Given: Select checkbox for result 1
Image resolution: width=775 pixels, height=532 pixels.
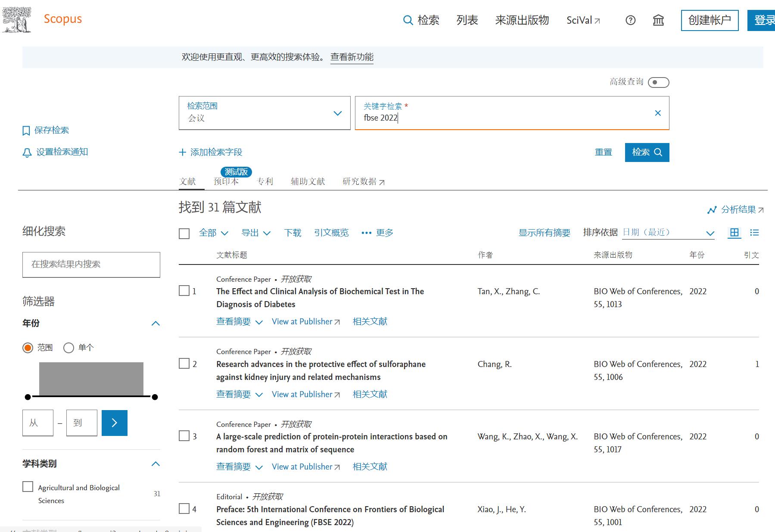Looking at the screenshot, I should 184,291.
